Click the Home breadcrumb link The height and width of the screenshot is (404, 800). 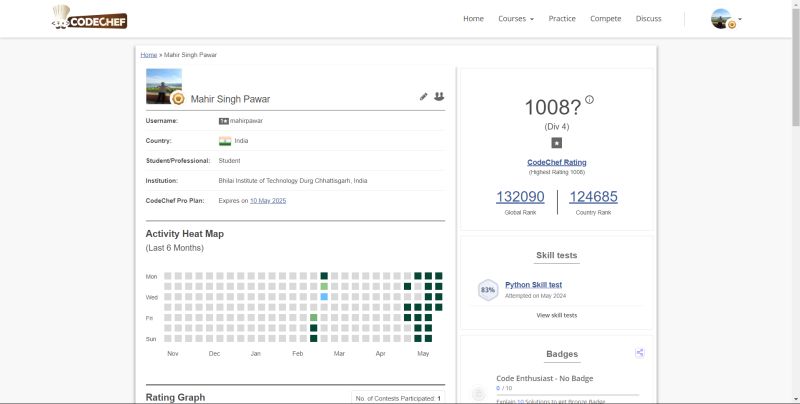[148, 55]
